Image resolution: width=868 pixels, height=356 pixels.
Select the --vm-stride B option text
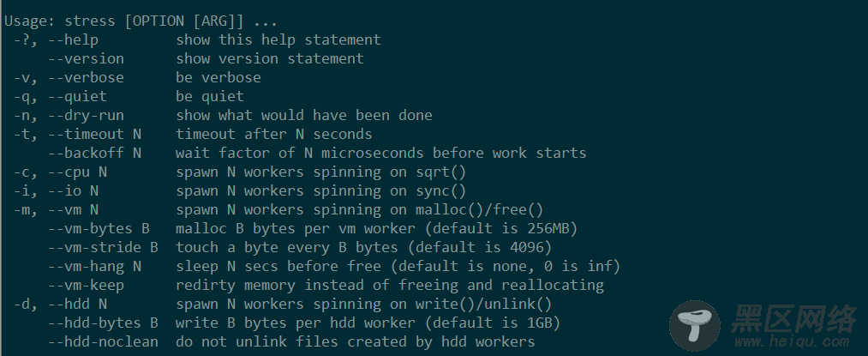(103, 247)
